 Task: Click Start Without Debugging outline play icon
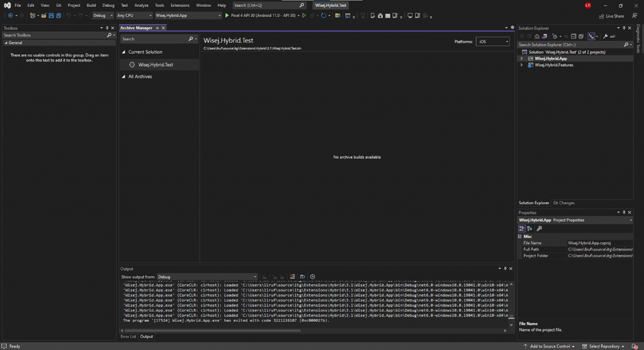pyautogui.click(x=304, y=16)
